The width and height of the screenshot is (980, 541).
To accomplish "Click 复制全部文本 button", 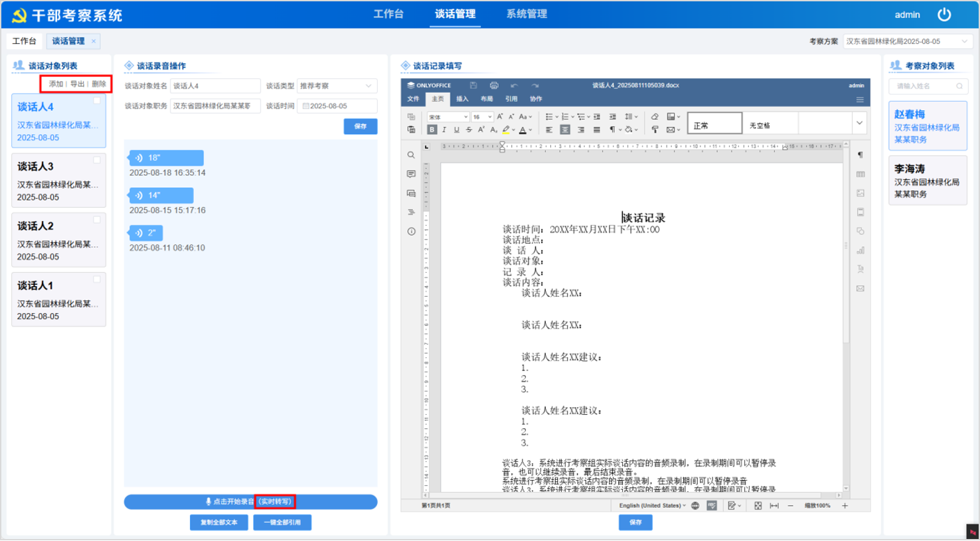I will click(x=219, y=522).
